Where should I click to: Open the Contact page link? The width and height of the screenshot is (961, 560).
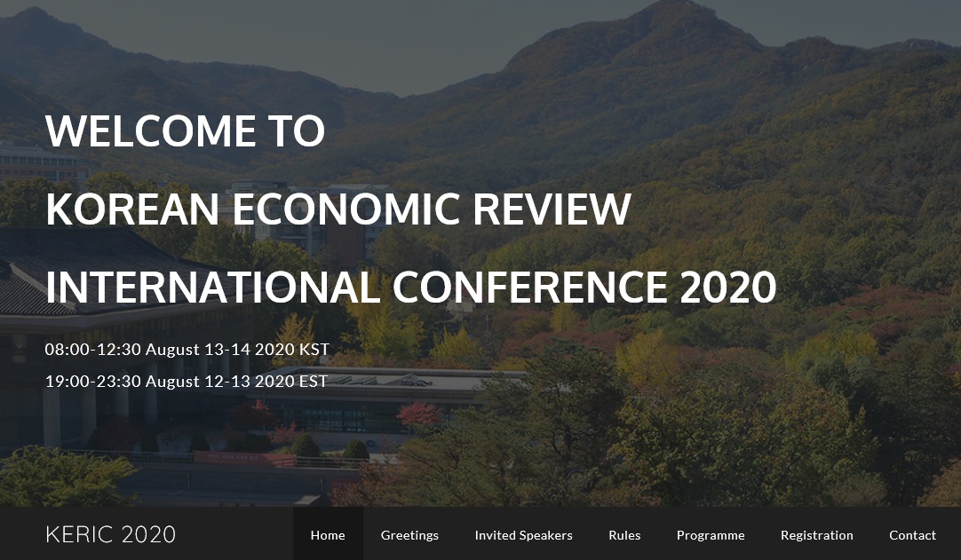(x=912, y=535)
